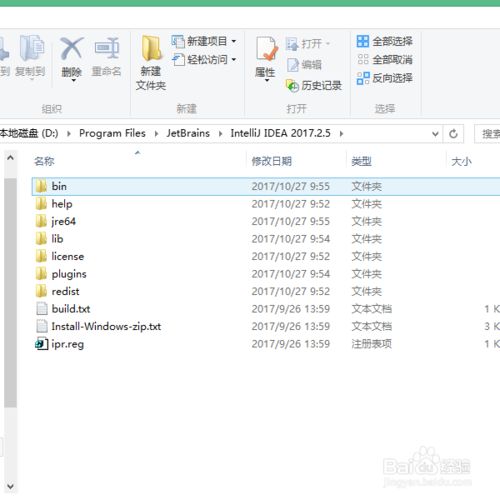Screen dimensions: 500x500
Task: Click the Copy to (复制到) icon
Action: tap(31, 48)
